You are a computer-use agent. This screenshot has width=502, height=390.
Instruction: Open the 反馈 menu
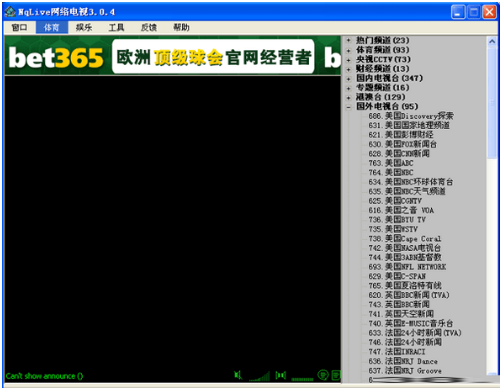(x=149, y=27)
